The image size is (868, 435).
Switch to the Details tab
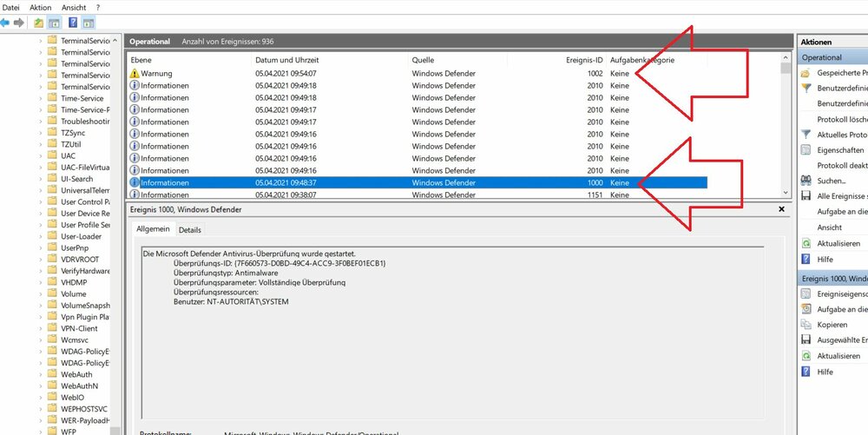point(189,230)
